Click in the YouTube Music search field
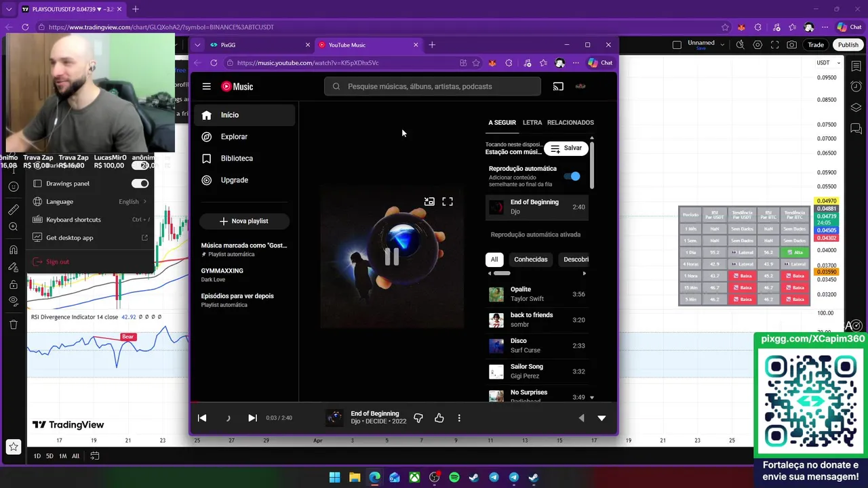Screen dimensions: 868x488 click(x=433, y=86)
